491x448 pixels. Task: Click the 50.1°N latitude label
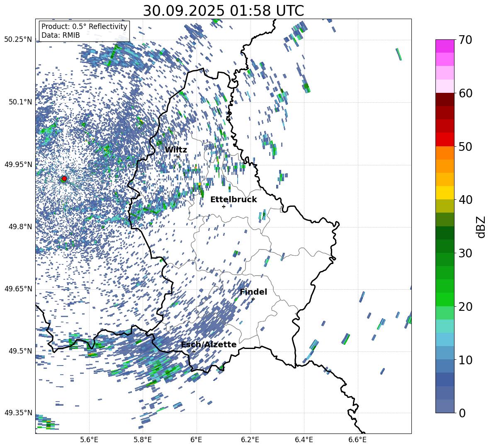point(20,102)
